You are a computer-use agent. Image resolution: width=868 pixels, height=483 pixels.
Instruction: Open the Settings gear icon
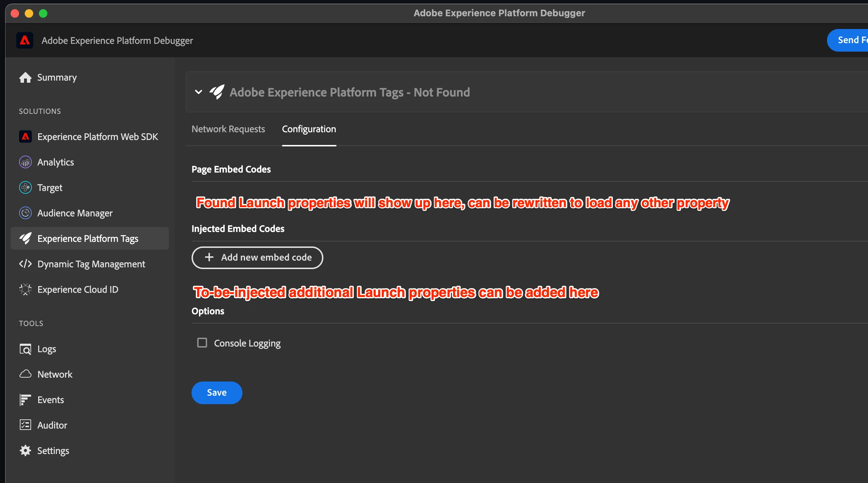[x=25, y=451]
